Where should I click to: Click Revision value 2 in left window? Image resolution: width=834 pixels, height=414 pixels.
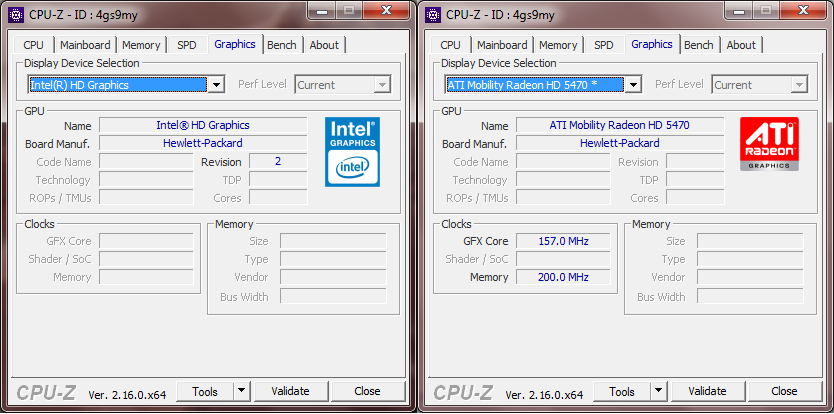(x=278, y=161)
